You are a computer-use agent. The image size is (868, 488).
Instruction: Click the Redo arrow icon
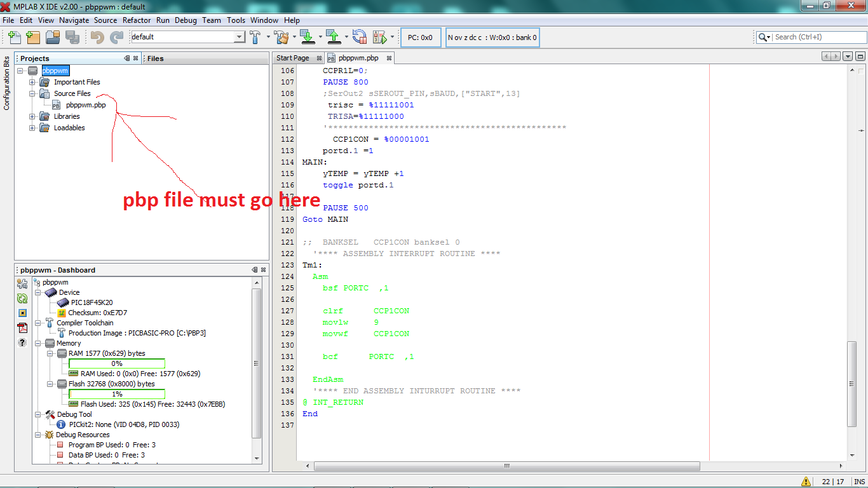pos(116,37)
